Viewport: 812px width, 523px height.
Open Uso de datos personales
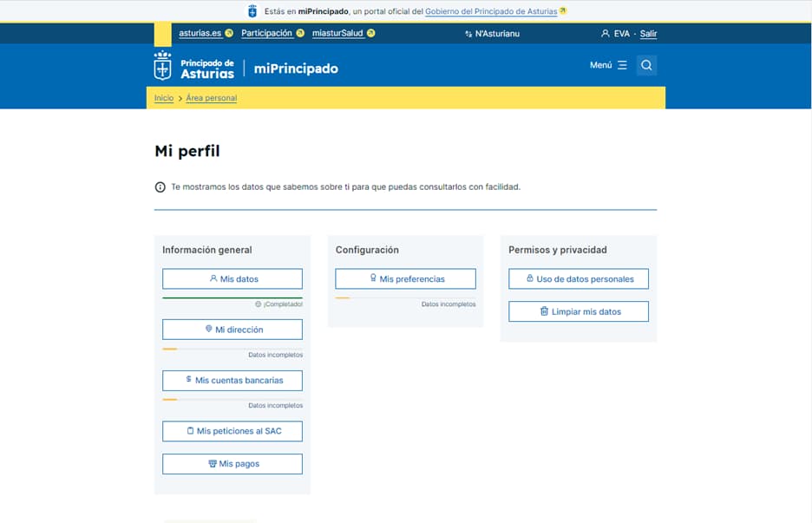click(x=579, y=279)
